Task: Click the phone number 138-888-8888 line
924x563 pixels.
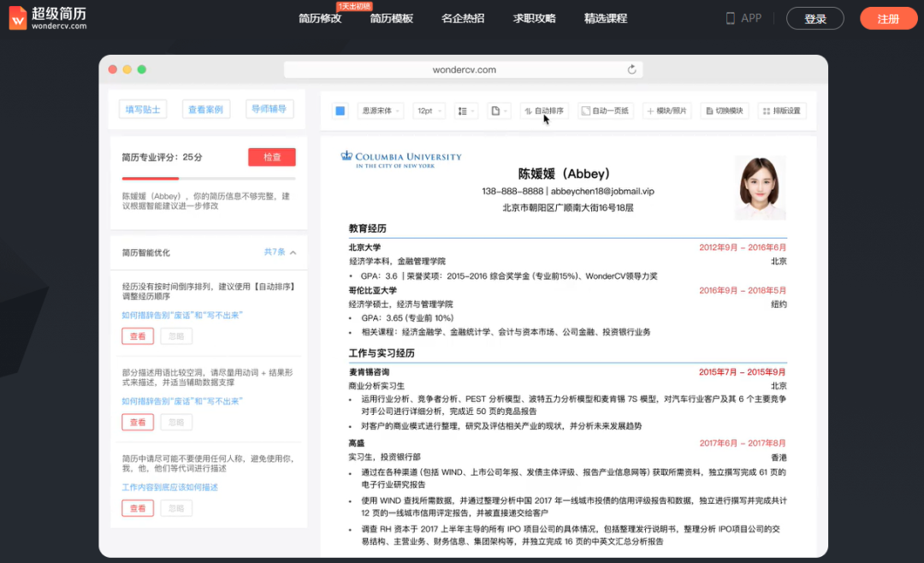Action: (568, 191)
